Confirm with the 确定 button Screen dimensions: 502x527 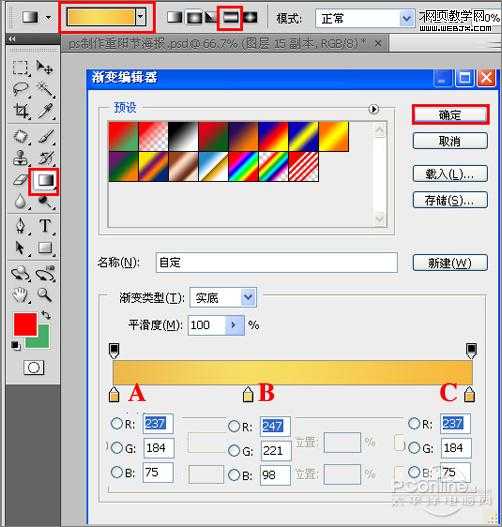point(450,115)
